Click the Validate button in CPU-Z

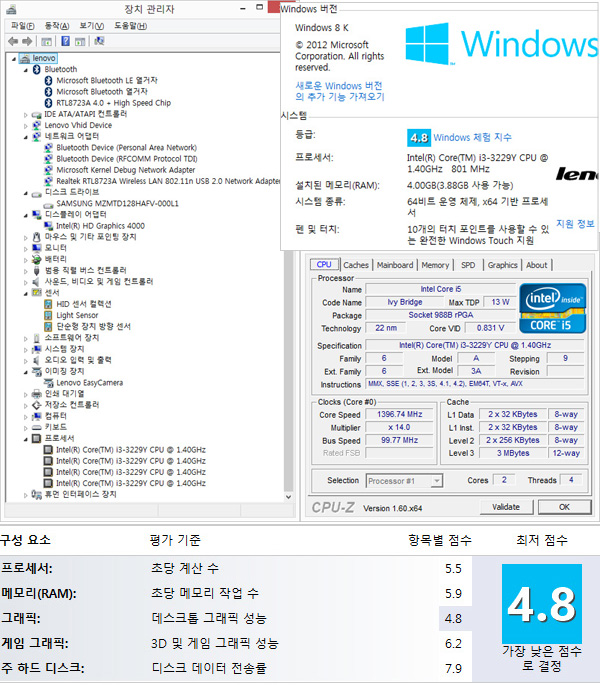pyautogui.click(x=506, y=507)
